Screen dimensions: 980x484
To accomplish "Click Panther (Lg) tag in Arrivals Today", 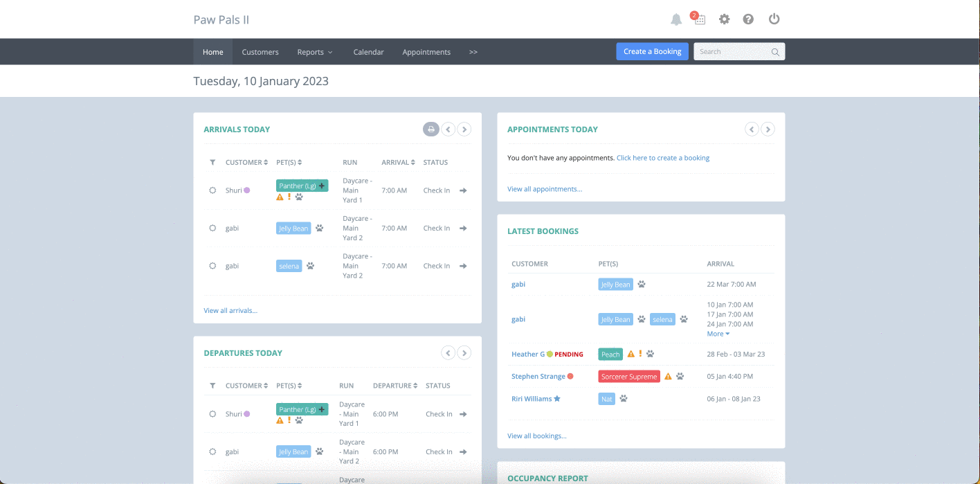I will pyautogui.click(x=302, y=186).
